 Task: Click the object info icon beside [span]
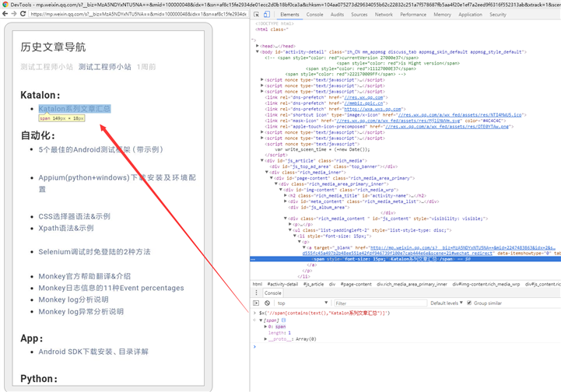[x=284, y=320]
